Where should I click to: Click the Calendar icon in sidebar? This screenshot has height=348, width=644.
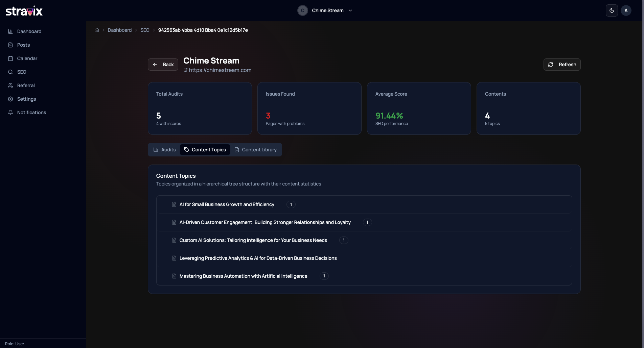tap(10, 58)
